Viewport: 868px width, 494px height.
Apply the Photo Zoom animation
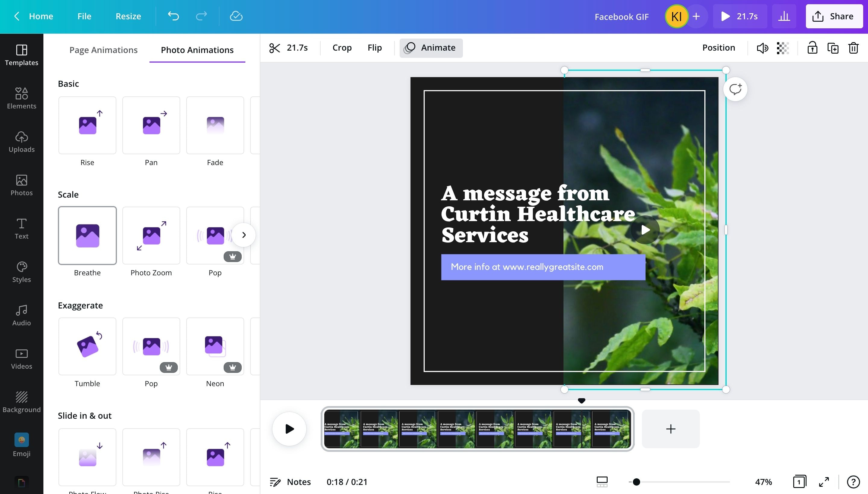pos(151,235)
